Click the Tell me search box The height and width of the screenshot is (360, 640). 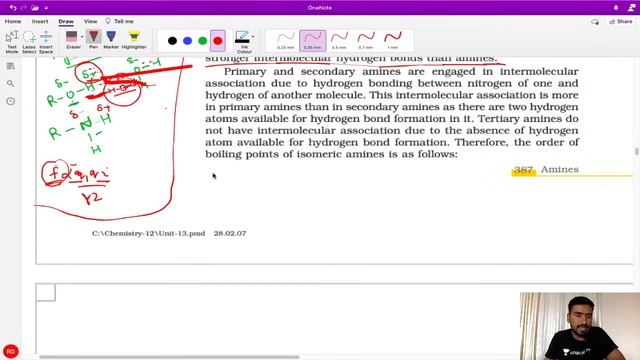tap(120, 21)
